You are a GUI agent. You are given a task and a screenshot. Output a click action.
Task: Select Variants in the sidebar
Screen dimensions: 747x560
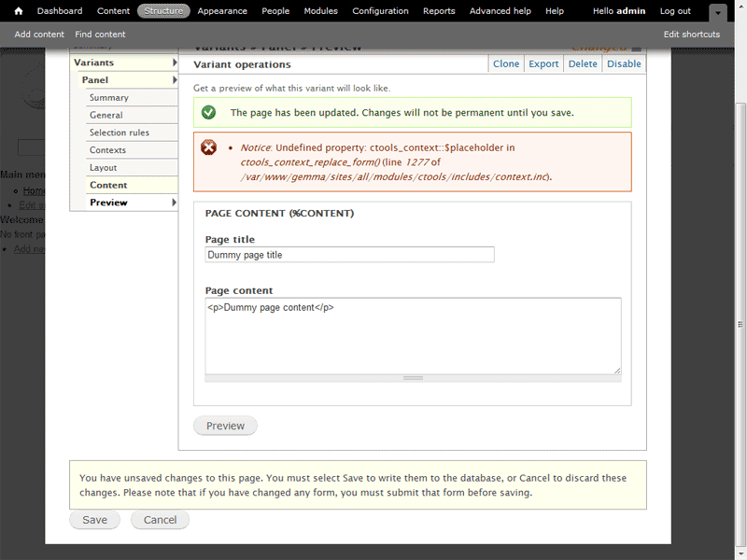[x=94, y=63]
